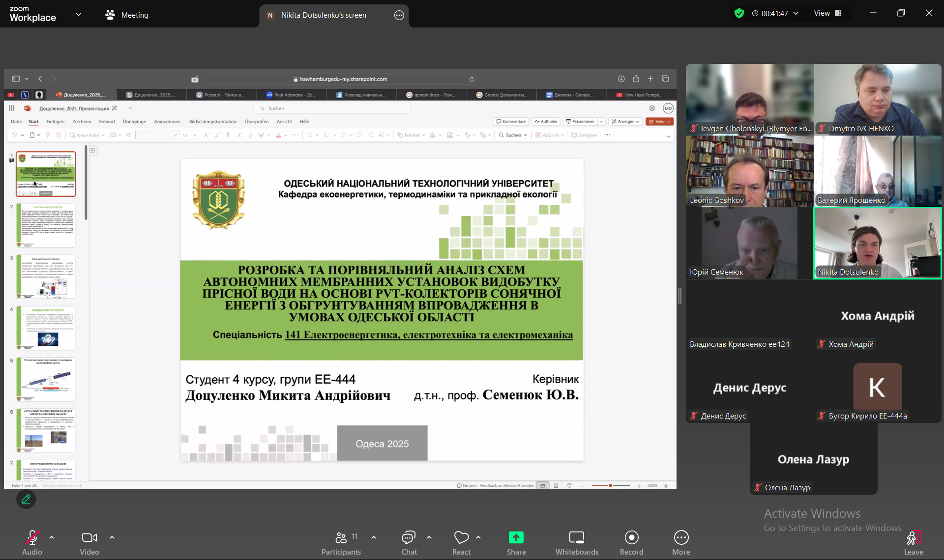Toggle camera with Video button
Viewport: 944px width, 560px height.
(x=89, y=542)
